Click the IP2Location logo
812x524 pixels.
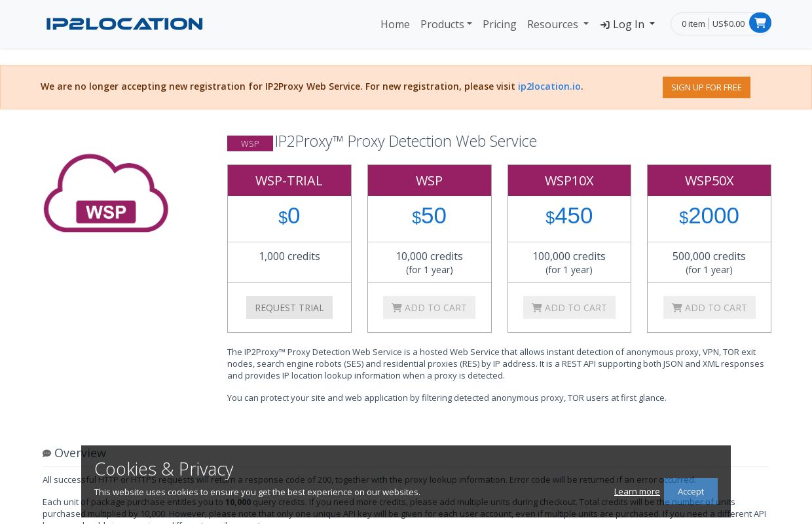coord(124,24)
